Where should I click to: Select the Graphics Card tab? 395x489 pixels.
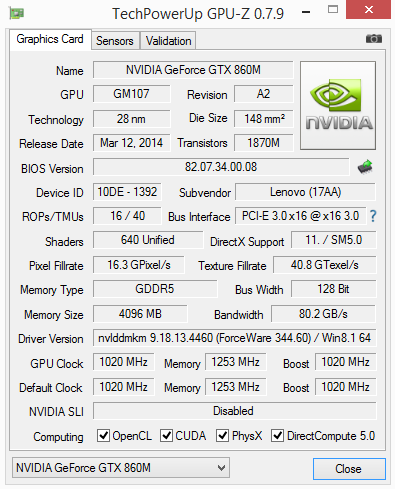click(50, 39)
